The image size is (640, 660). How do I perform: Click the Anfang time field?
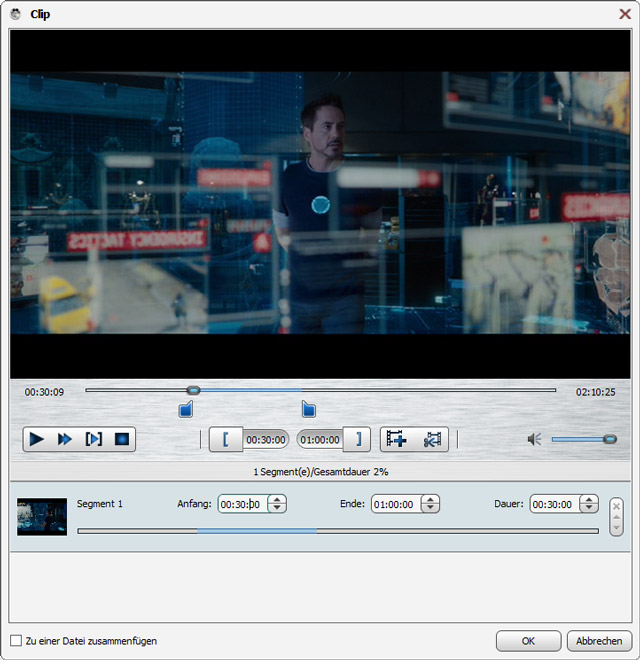tap(243, 504)
